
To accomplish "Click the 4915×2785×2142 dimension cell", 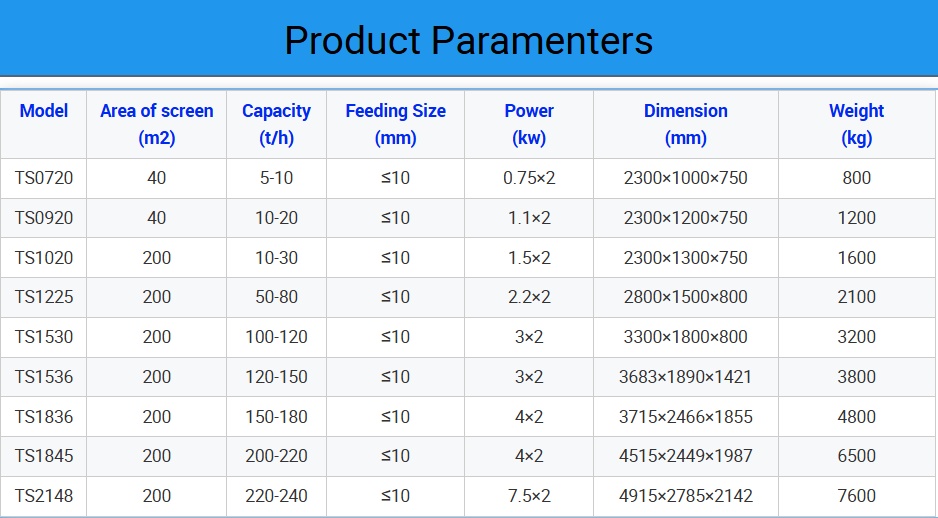I will 685,496.
